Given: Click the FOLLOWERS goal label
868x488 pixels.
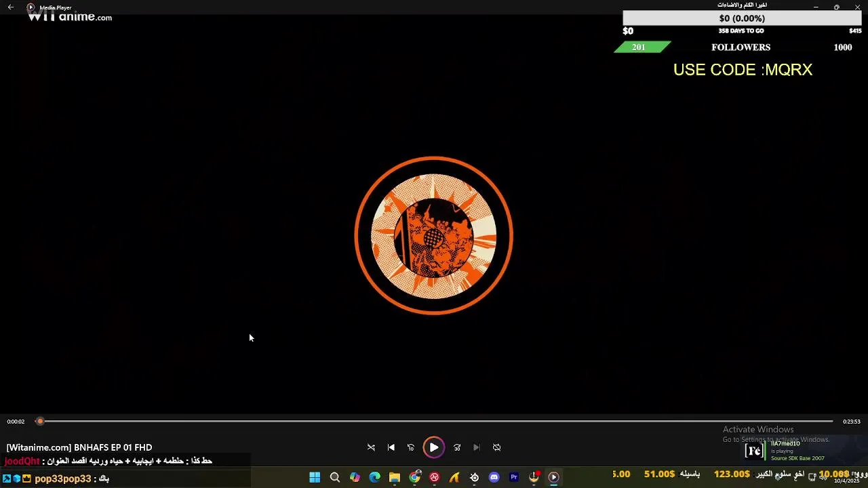Looking at the screenshot, I should (x=741, y=47).
